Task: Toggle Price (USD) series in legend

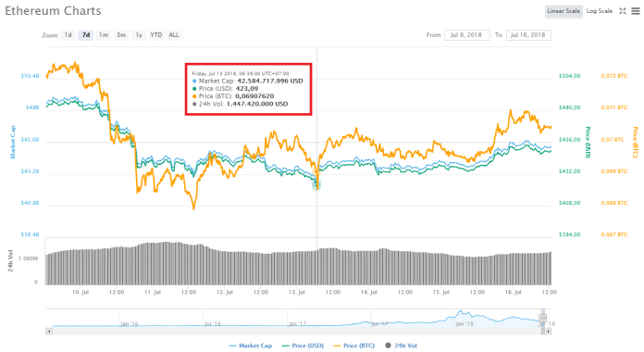Action: [303, 346]
